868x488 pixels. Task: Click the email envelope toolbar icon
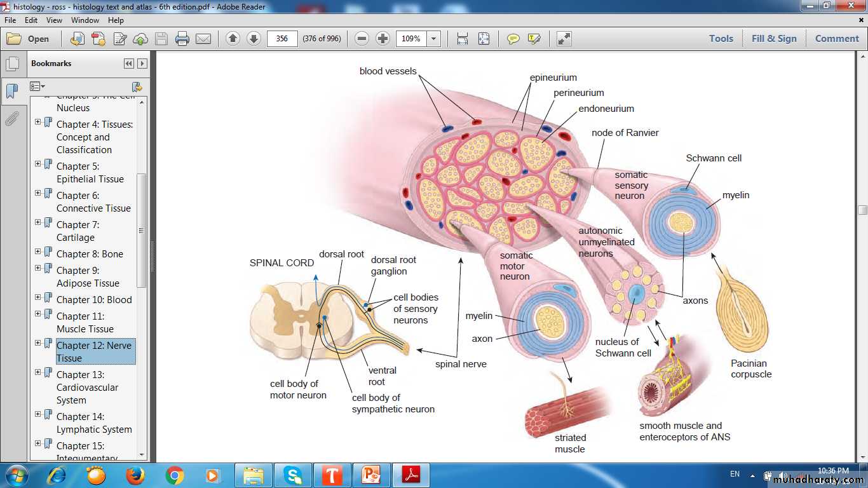click(203, 39)
